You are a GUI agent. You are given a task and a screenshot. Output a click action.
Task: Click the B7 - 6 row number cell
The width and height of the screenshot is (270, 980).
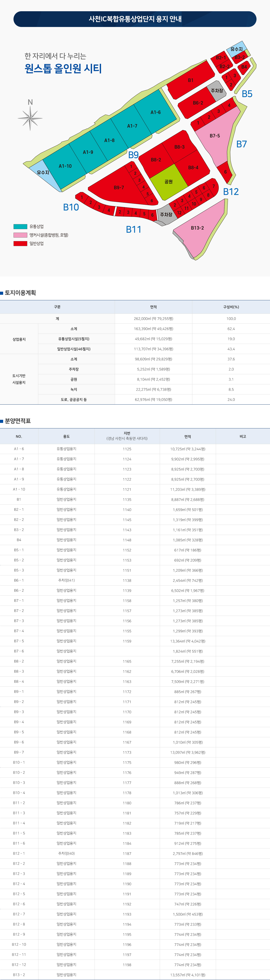(19, 651)
